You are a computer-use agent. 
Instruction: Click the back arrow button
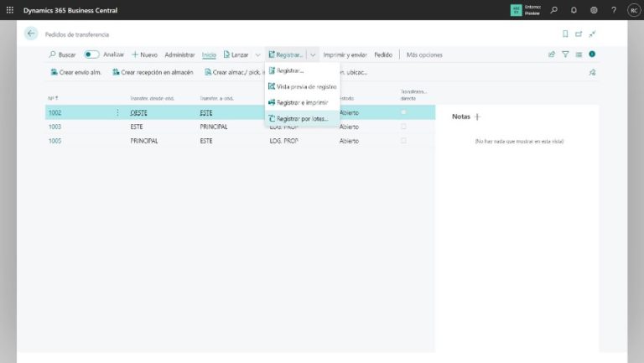click(31, 34)
